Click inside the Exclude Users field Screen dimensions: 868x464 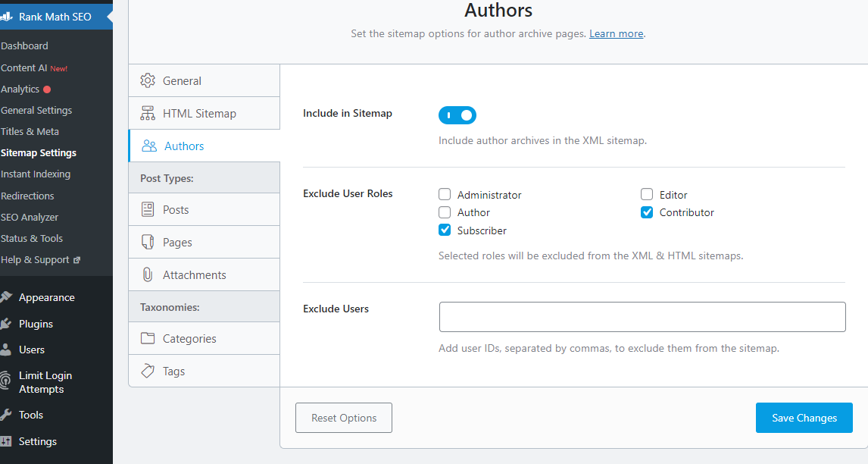click(642, 316)
